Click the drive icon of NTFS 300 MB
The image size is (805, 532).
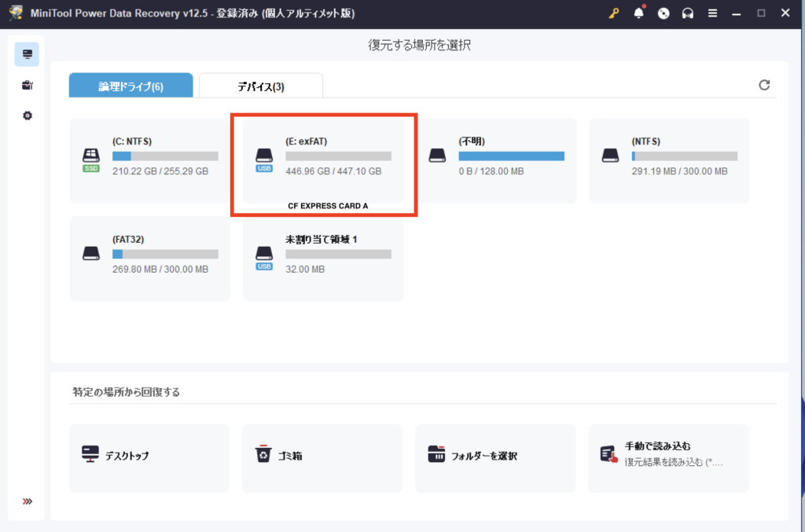tap(610, 156)
